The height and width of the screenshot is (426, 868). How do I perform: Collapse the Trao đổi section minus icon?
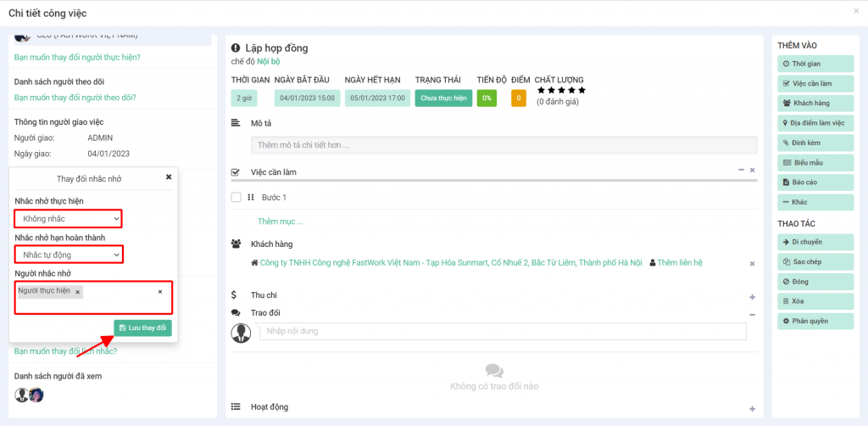[x=752, y=313]
